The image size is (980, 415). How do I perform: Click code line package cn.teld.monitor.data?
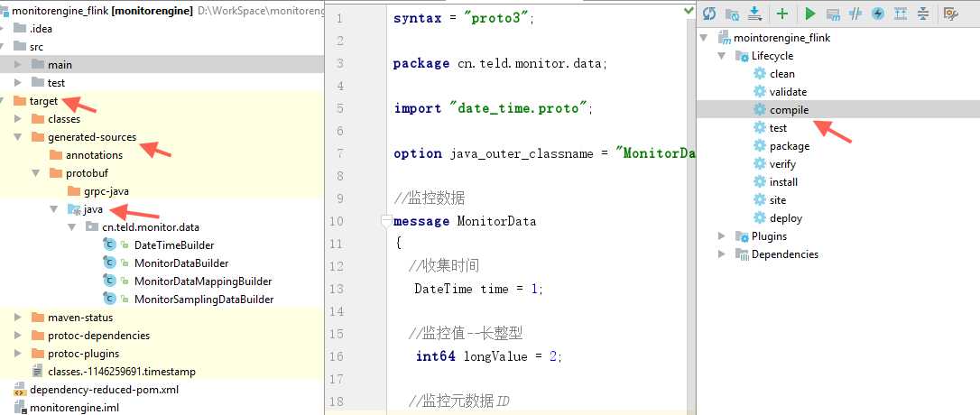(x=500, y=63)
